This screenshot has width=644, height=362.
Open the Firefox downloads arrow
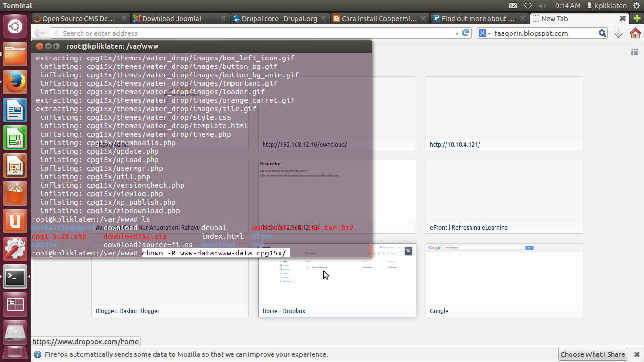coord(619,33)
